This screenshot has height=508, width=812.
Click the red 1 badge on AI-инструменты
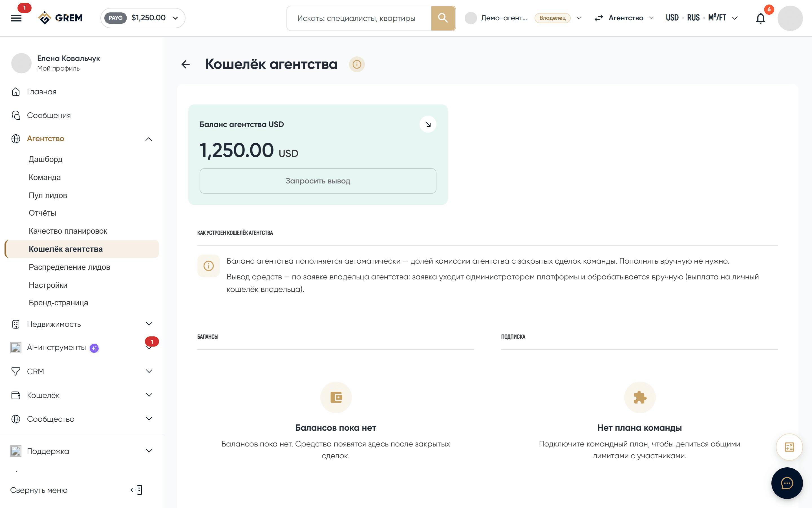point(152,342)
